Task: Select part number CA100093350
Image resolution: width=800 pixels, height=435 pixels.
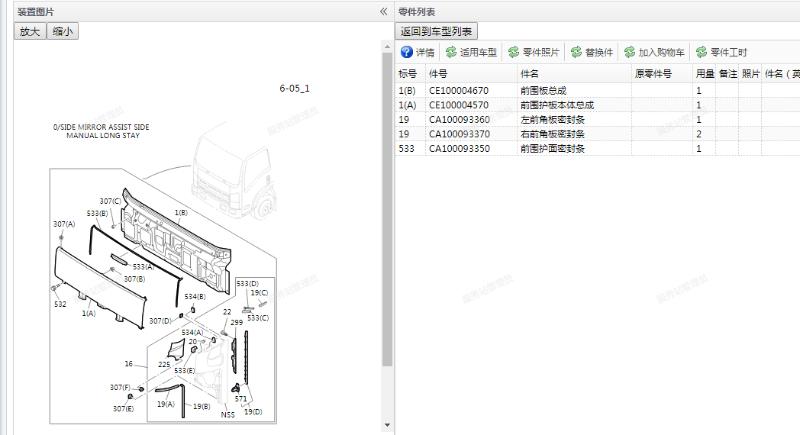Action: point(459,149)
